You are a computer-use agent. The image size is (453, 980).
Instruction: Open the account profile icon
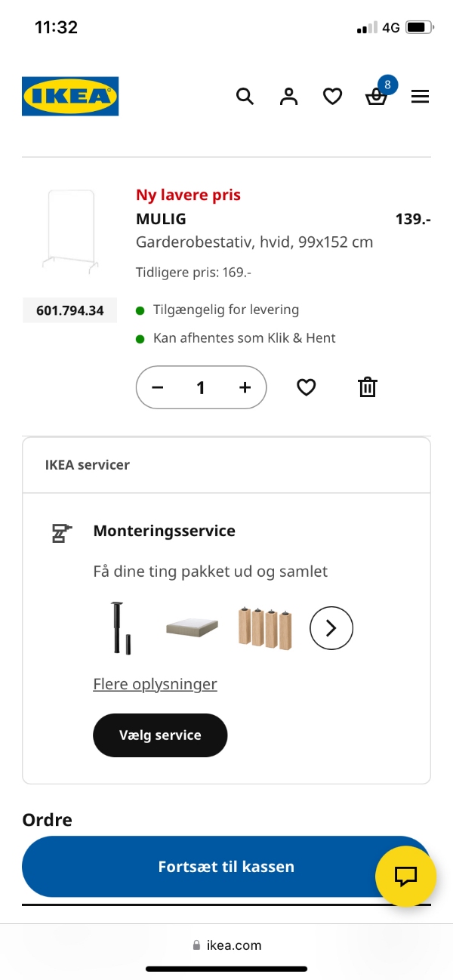pyautogui.click(x=288, y=96)
